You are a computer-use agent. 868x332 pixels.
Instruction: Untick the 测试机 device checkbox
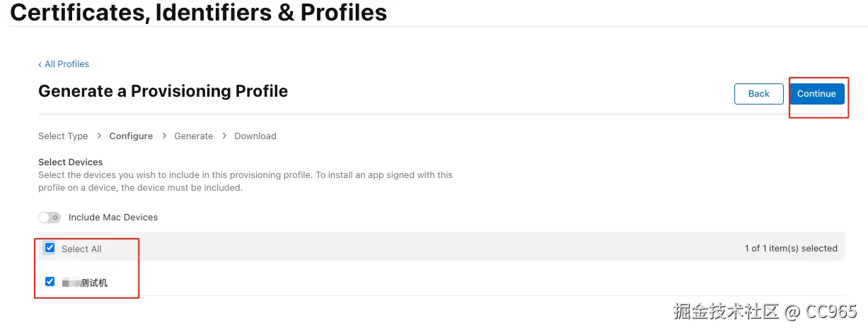50,282
